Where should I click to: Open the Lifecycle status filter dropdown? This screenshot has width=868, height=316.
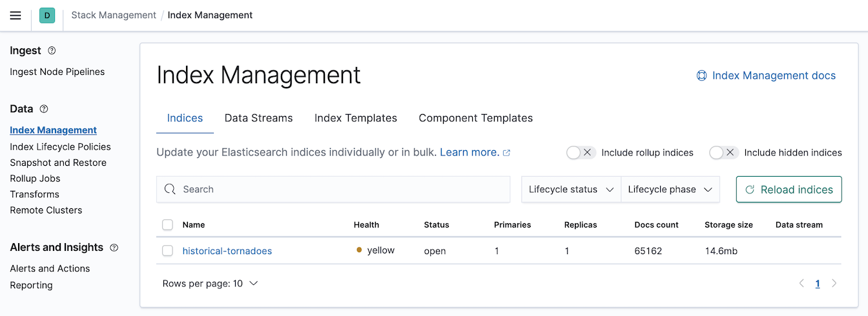tap(571, 190)
